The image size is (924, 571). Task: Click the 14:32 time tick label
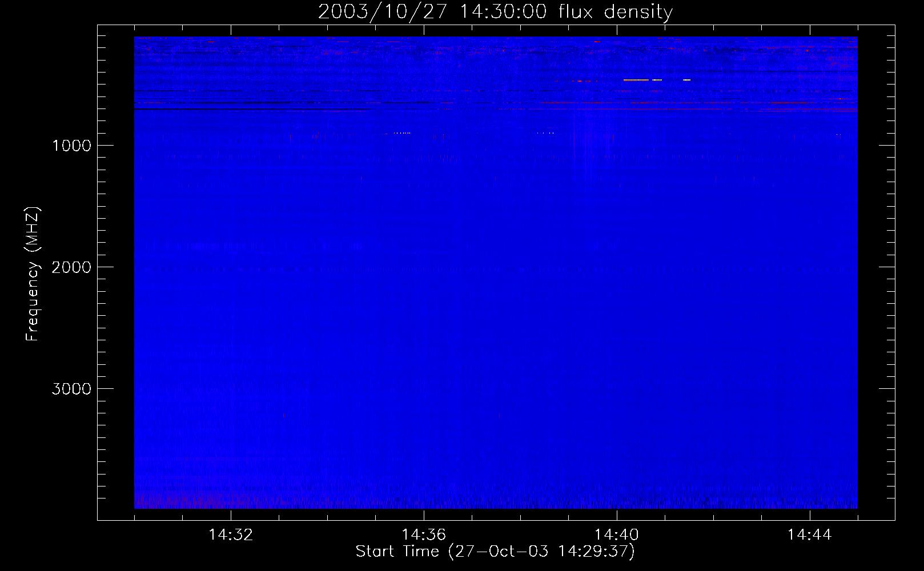[231, 534]
